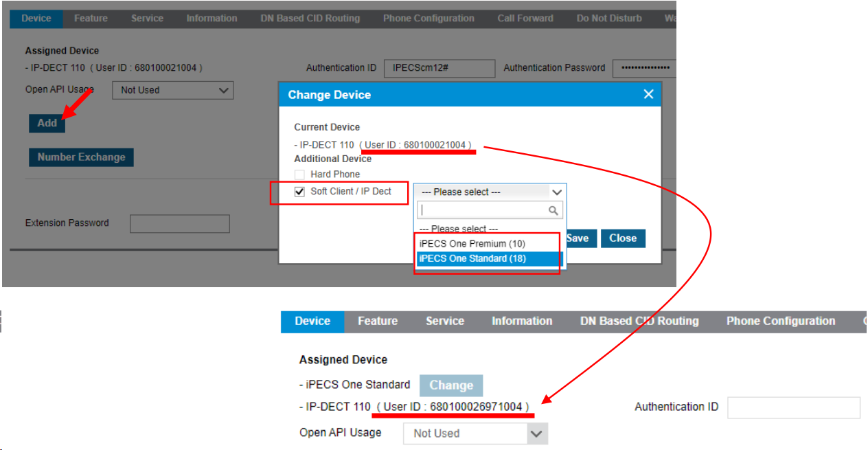Choose iPECS One Standard (18) option
868x450 pixels.
pyautogui.click(x=490, y=258)
